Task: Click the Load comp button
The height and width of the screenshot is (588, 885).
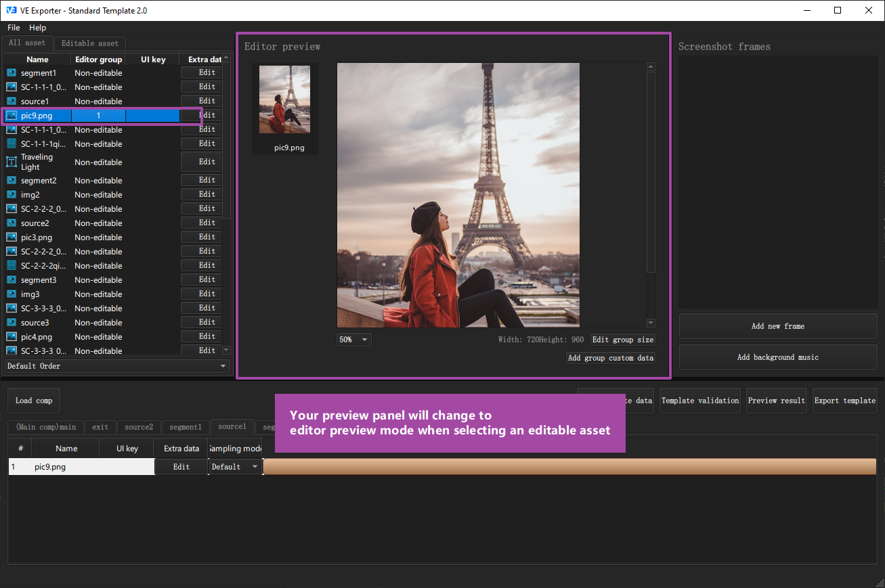Action: [x=34, y=401]
